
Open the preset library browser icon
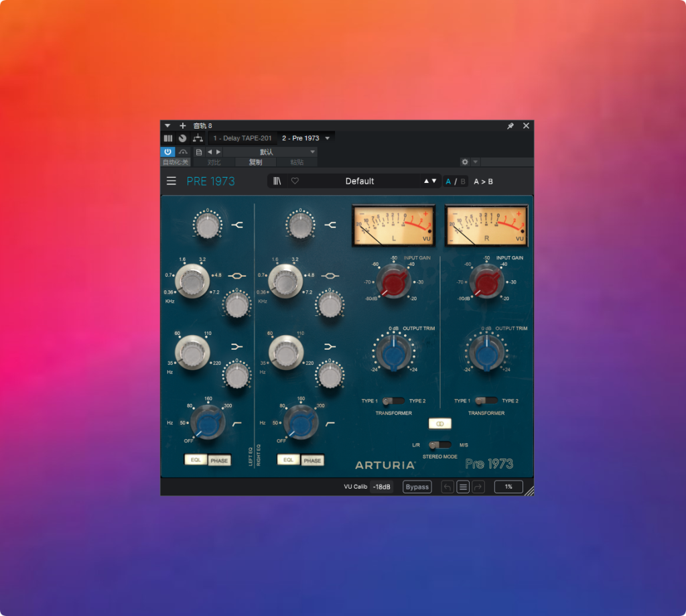(x=277, y=181)
